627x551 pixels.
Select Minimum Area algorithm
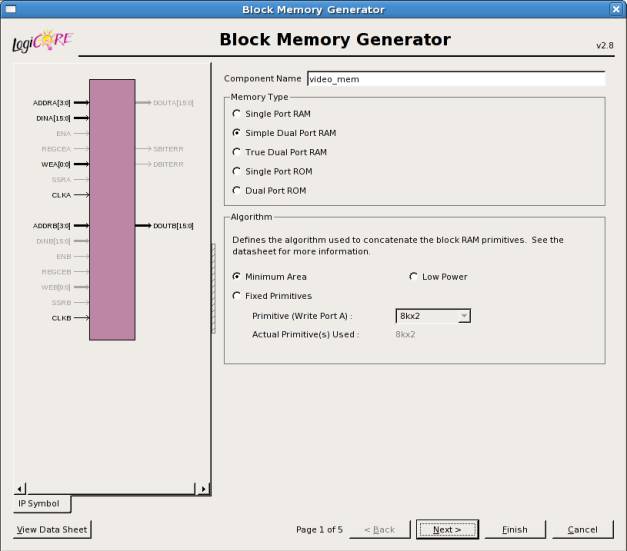point(237,276)
